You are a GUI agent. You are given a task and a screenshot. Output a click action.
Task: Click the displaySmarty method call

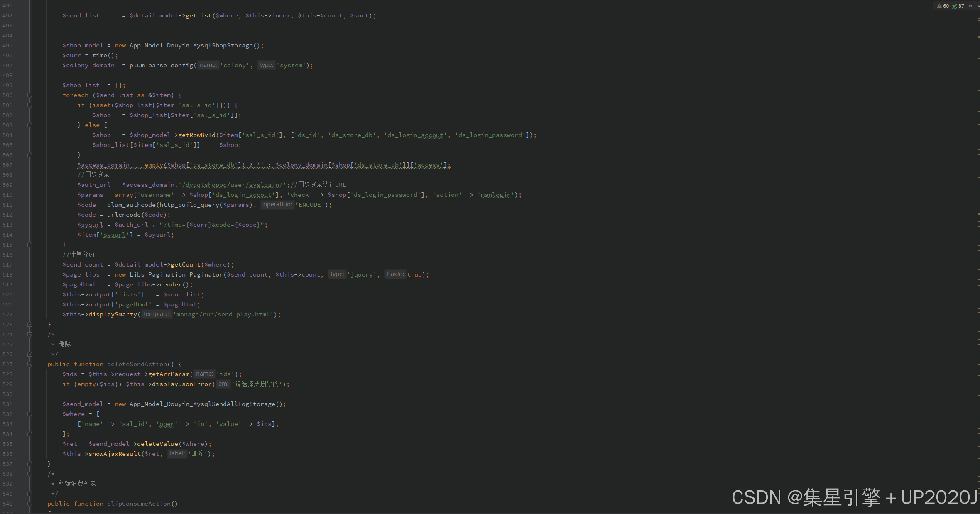pos(113,314)
